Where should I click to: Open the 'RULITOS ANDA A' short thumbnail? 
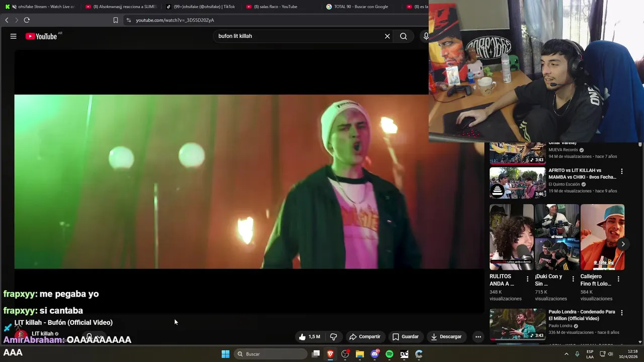(512, 237)
